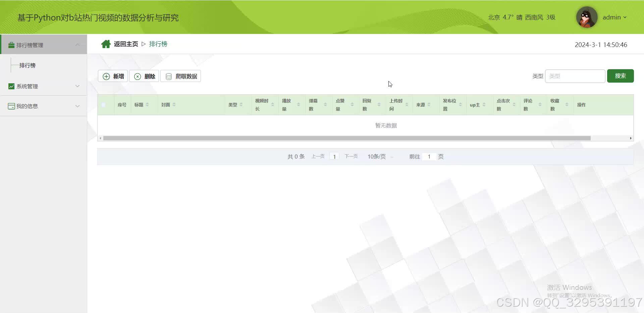The width and height of the screenshot is (644, 313).
Task: Click the admin avatar picture
Action: coord(587,17)
